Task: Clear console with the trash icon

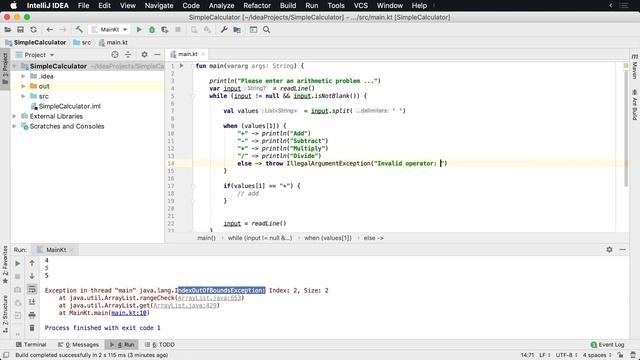Action: pos(32,328)
